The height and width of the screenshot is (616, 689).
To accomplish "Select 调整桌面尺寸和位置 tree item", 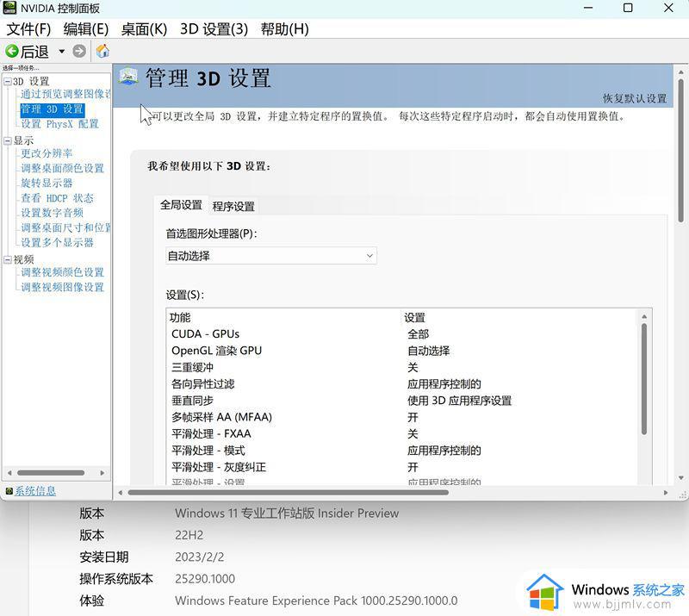I will click(65, 227).
